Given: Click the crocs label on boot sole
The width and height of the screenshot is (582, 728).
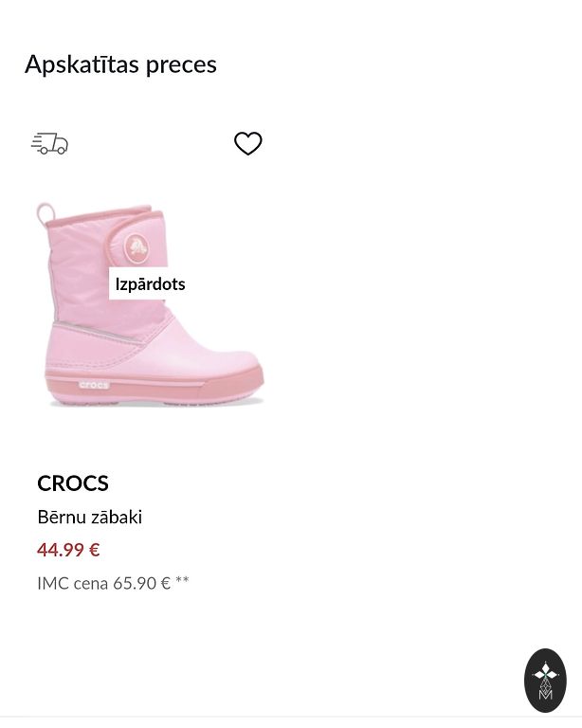Looking at the screenshot, I should pyautogui.click(x=94, y=385).
